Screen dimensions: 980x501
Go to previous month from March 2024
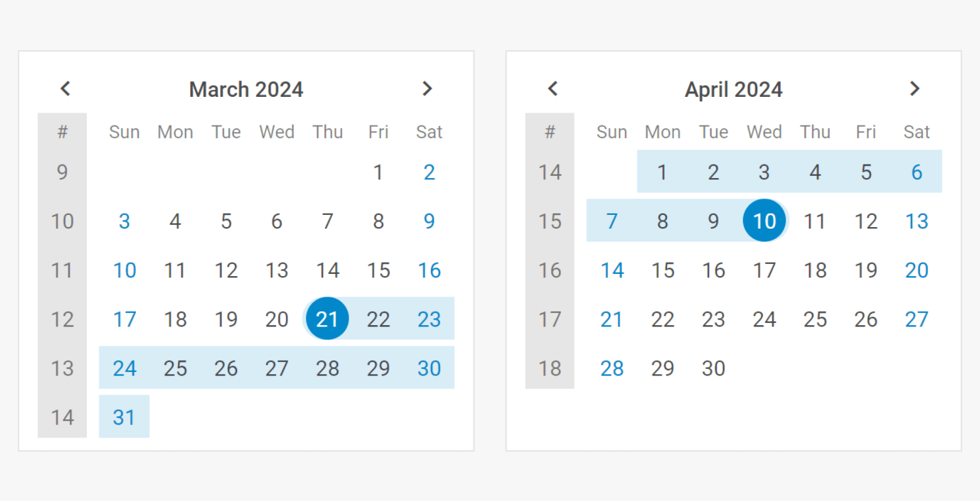(65, 89)
